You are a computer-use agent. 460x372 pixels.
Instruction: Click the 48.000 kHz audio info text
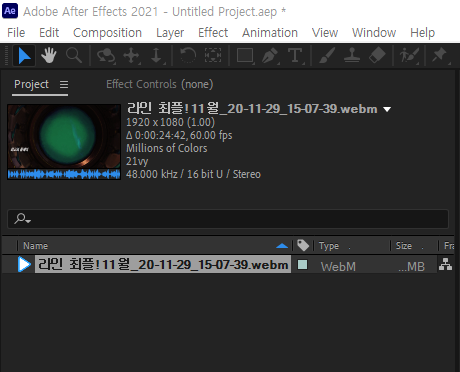pyautogui.click(x=193, y=174)
